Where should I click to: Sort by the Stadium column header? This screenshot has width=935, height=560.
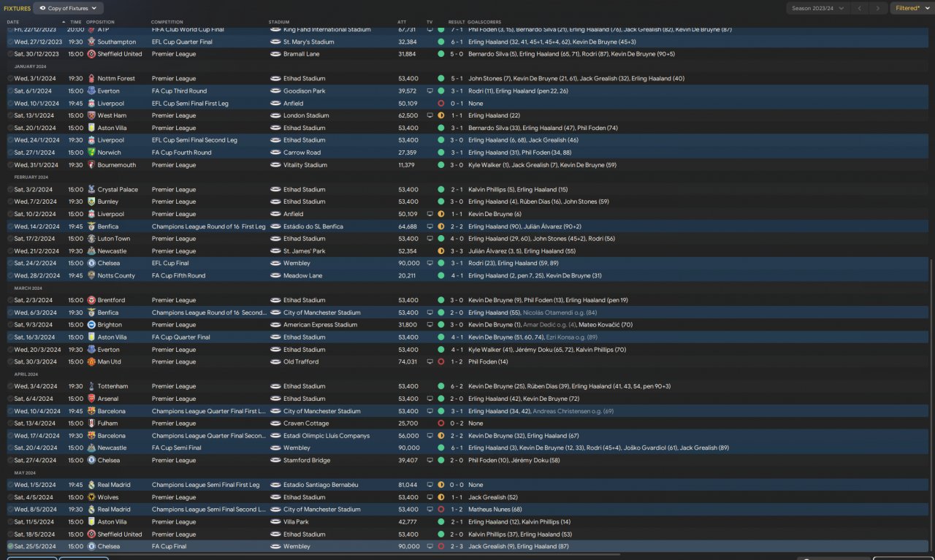click(278, 23)
